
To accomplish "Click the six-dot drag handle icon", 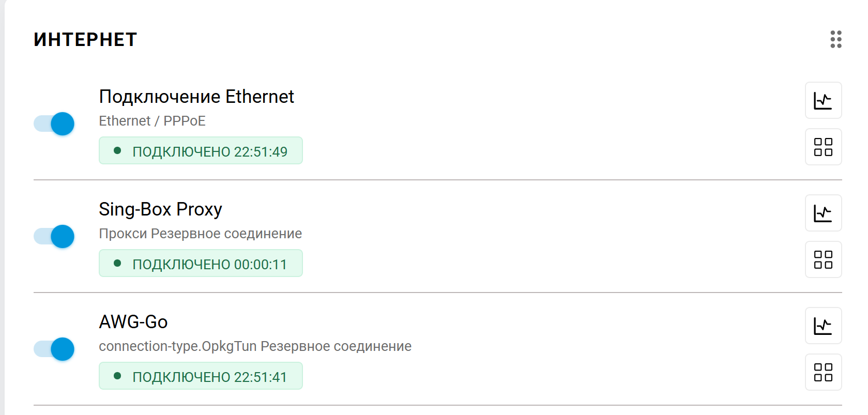I will tap(835, 39).
